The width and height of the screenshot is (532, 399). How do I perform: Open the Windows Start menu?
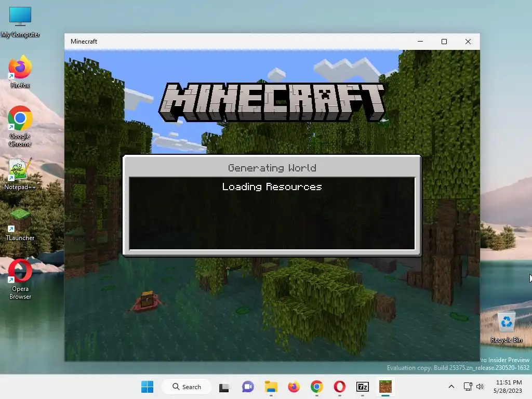[147, 387]
